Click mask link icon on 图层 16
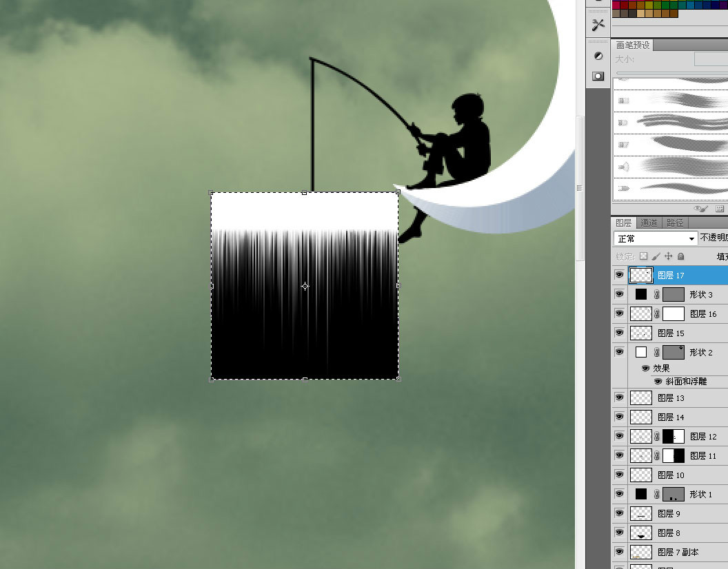Viewport: 728px width, 569px height. click(x=656, y=314)
